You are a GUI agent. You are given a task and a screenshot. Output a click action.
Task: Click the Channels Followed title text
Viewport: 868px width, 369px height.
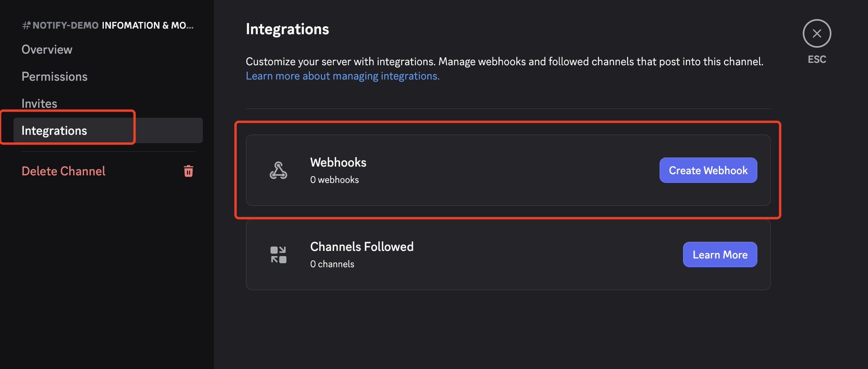362,247
